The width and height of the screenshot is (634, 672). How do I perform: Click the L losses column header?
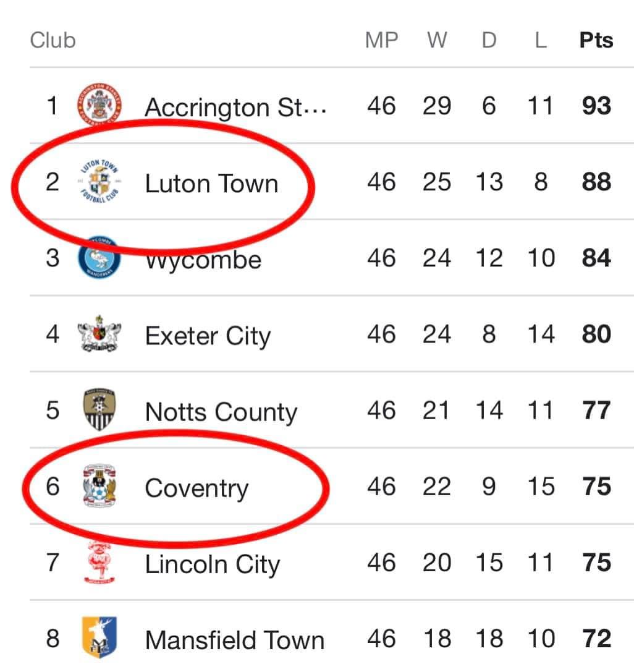pos(541,41)
